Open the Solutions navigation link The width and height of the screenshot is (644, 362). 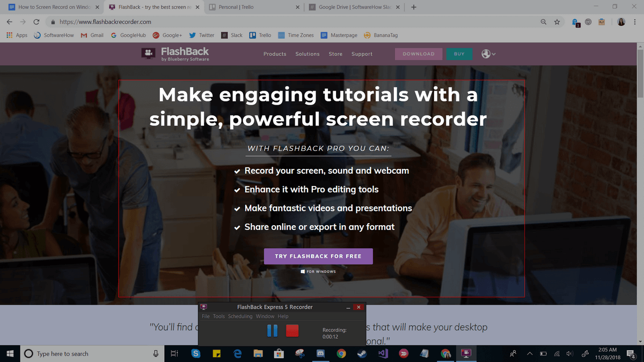point(308,54)
